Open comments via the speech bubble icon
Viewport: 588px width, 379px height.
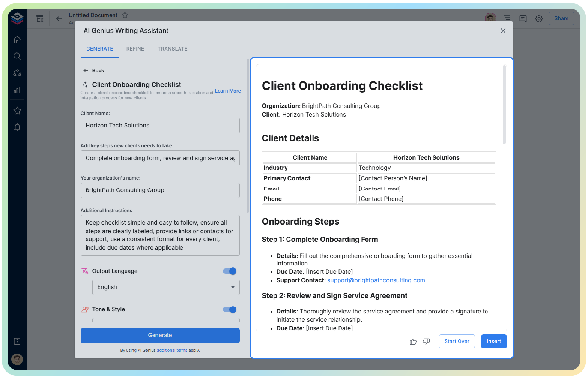pos(523,18)
